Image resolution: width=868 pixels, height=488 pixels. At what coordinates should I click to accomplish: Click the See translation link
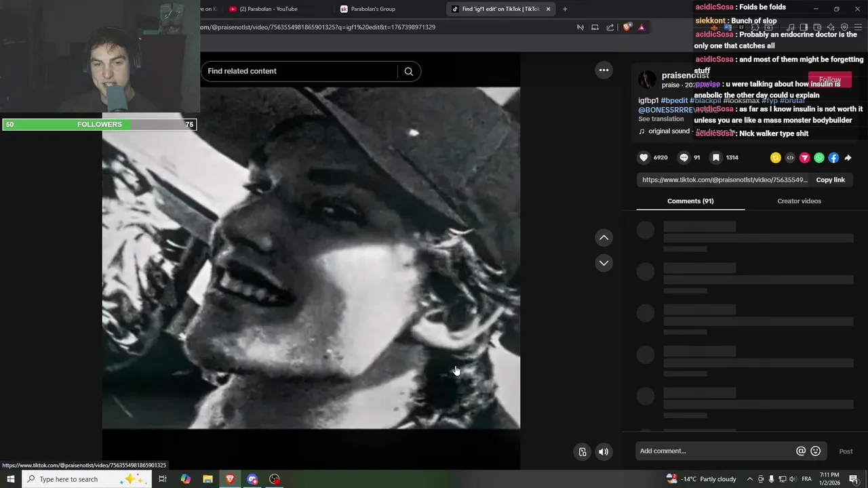[x=660, y=119]
